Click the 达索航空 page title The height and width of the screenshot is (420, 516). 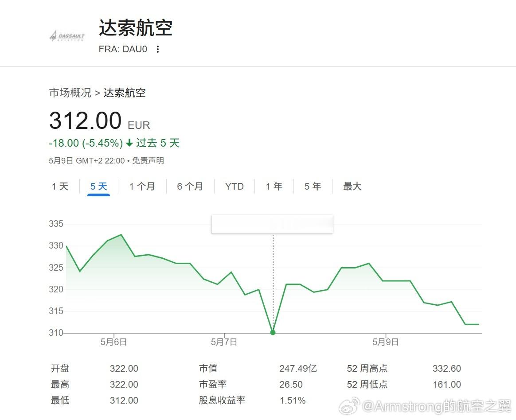[x=136, y=27]
